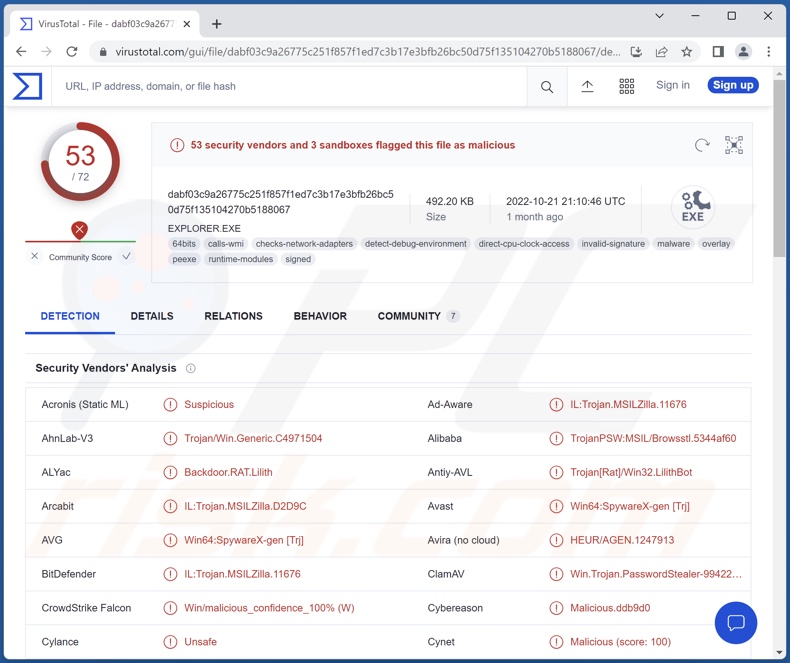This screenshot has height=663, width=790.
Task: Click the detect-debug-environment tag
Action: tap(416, 244)
